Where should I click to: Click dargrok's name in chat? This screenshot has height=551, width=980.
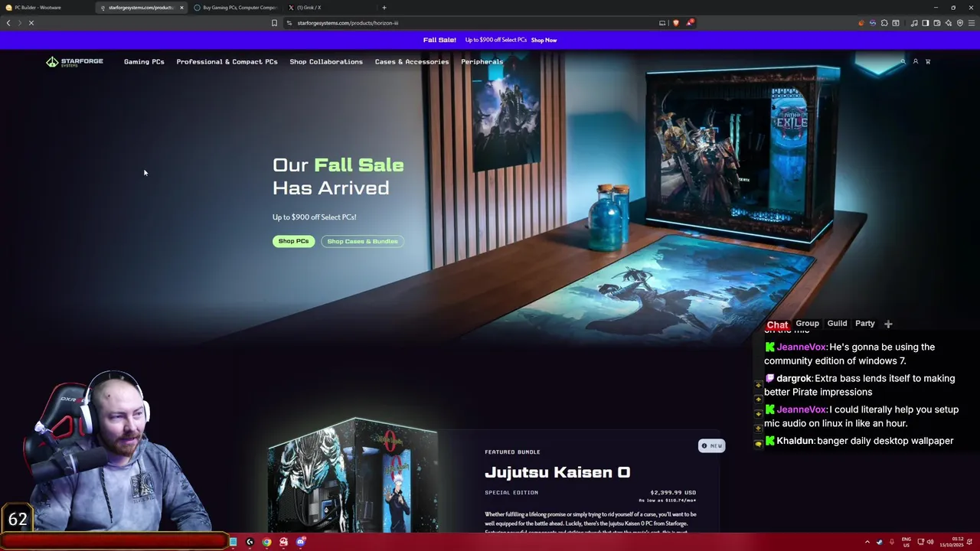click(794, 378)
